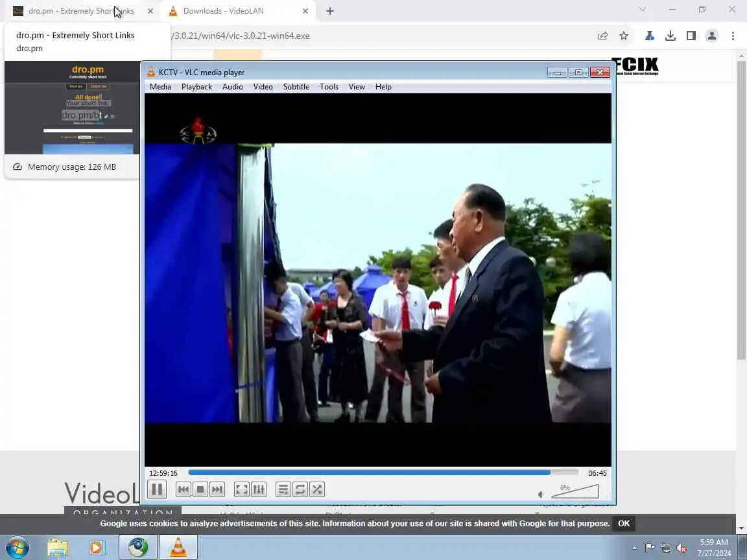Image resolution: width=747 pixels, height=560 pixels.
Task: Open Chrome tab search chevron
Action: pyautogui.click(x=643, y=10)
